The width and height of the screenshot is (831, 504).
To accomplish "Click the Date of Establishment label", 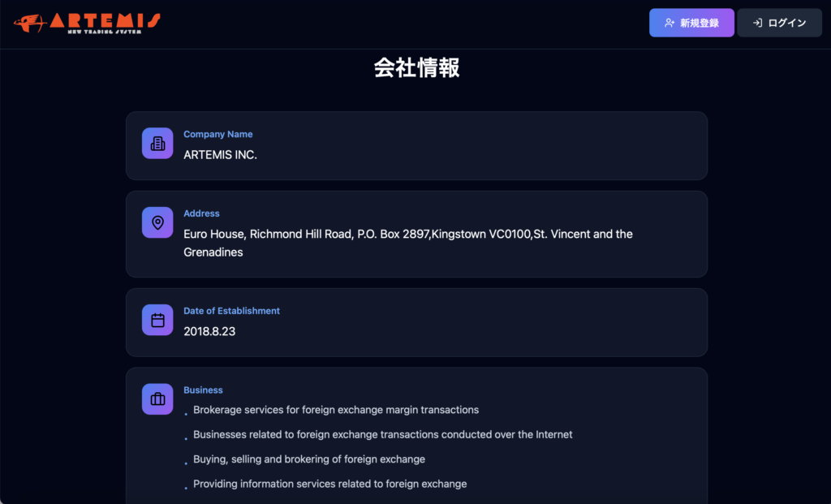I will (x=231, y=311).
